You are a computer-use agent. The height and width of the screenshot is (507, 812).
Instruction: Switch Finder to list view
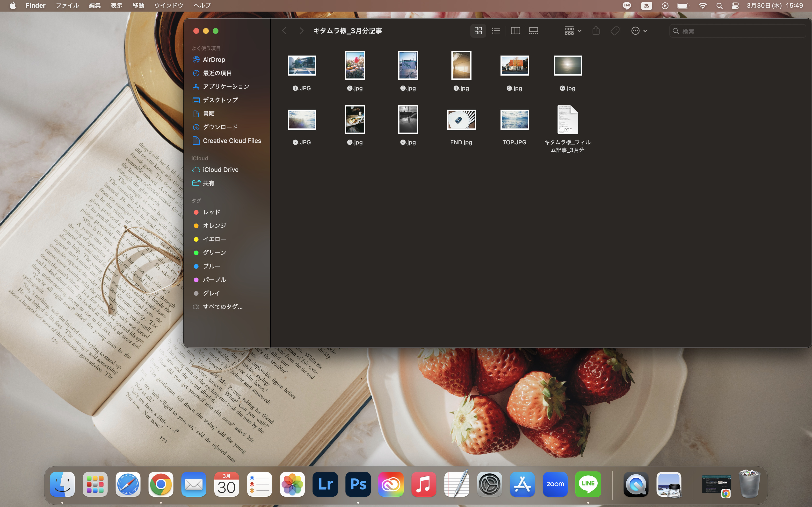click(x=496, y=31)
